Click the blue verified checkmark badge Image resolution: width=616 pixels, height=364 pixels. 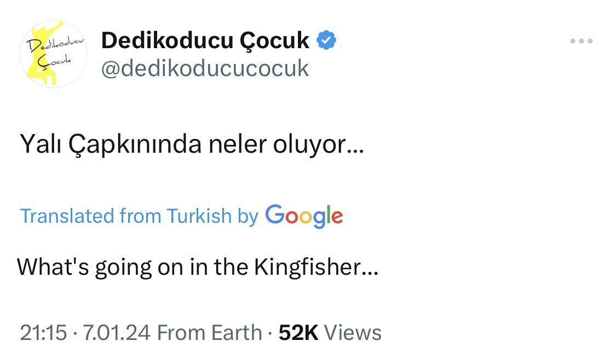click(x=327, y=40)
